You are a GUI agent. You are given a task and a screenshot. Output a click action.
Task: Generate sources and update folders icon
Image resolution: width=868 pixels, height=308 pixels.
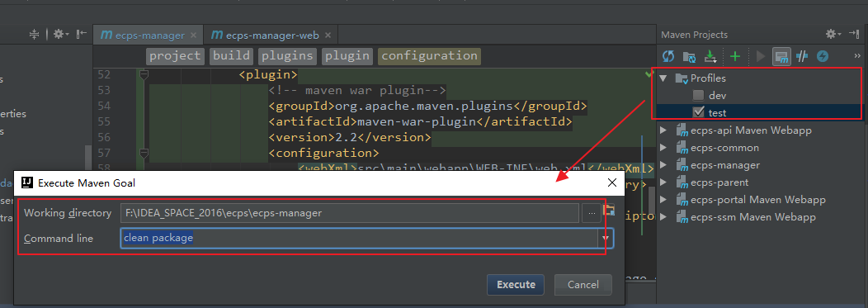(x=689, y=56)
